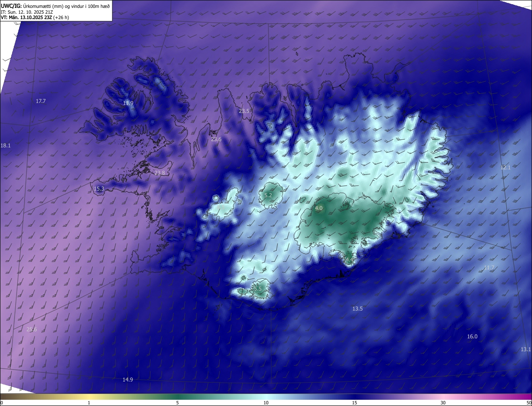Click the map value 23.8
This screenshot has width=532, height=406.
click(x=160, y=173)
